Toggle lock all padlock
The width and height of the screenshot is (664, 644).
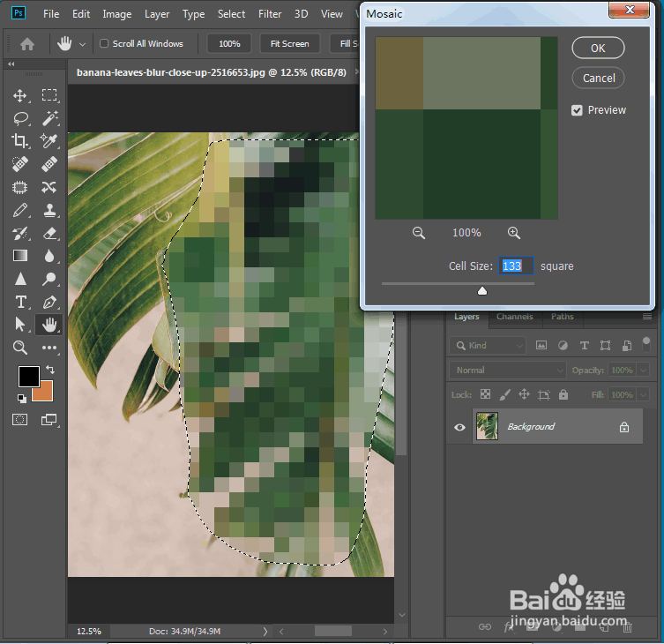click(x=563, y=394)
